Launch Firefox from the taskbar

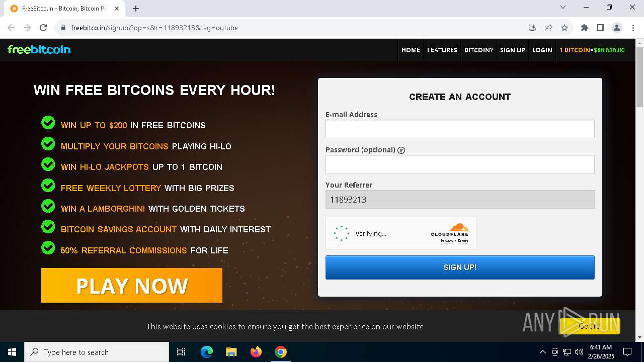tap(256, 352)
